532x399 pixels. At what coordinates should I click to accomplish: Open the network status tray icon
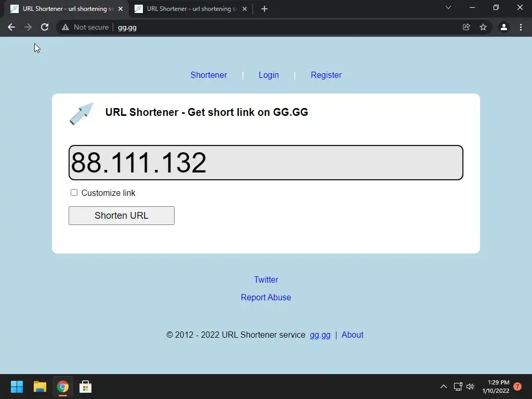click(x=458, y=387)
